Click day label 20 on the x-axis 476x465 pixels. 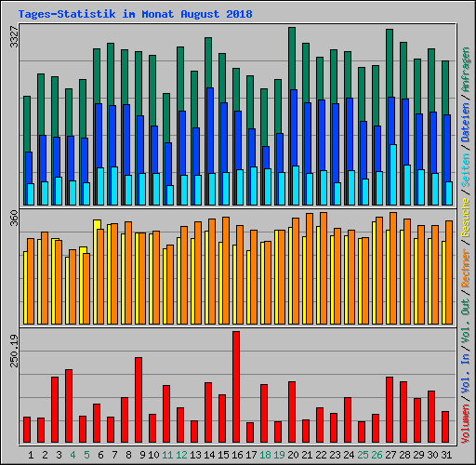293,455
